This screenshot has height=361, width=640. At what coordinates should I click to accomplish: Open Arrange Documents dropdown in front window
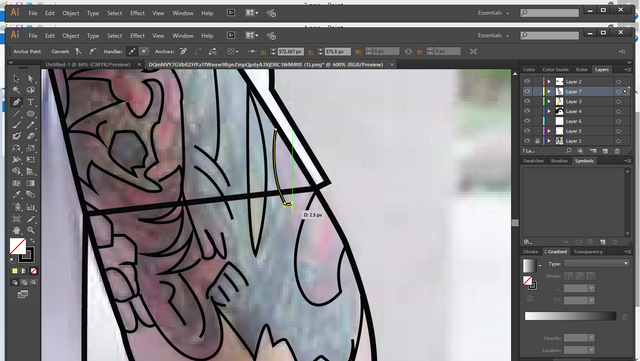coord(251,36)
